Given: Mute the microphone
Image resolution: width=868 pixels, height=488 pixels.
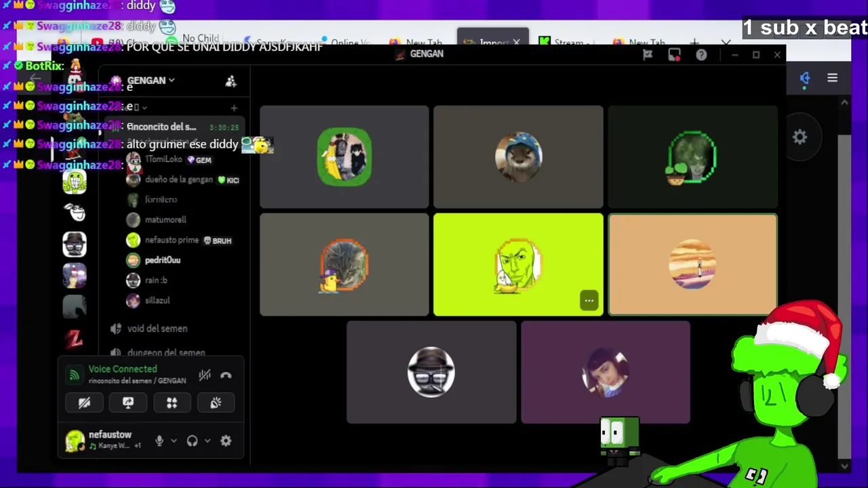Looking at the screenshot, I should pos(159,441).
